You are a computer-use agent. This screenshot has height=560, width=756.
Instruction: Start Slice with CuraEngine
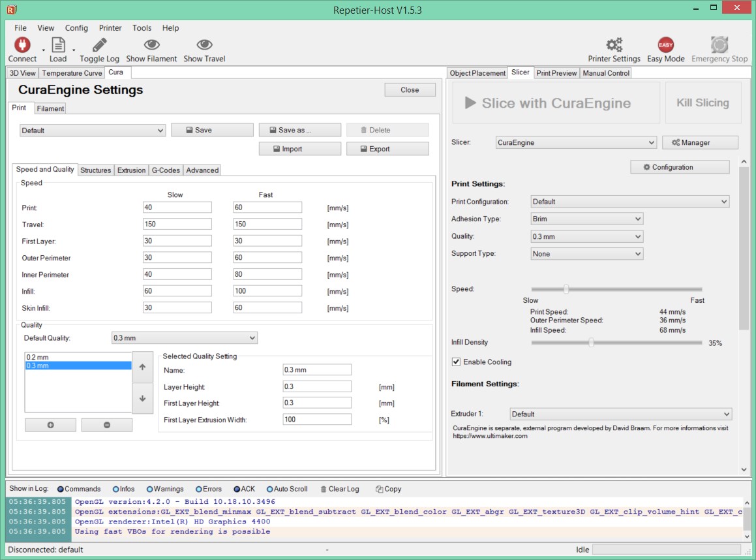(x=556, y=102)
